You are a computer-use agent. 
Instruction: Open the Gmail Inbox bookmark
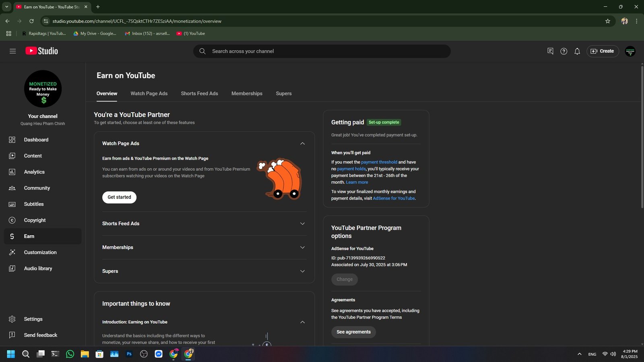[147, 33]
